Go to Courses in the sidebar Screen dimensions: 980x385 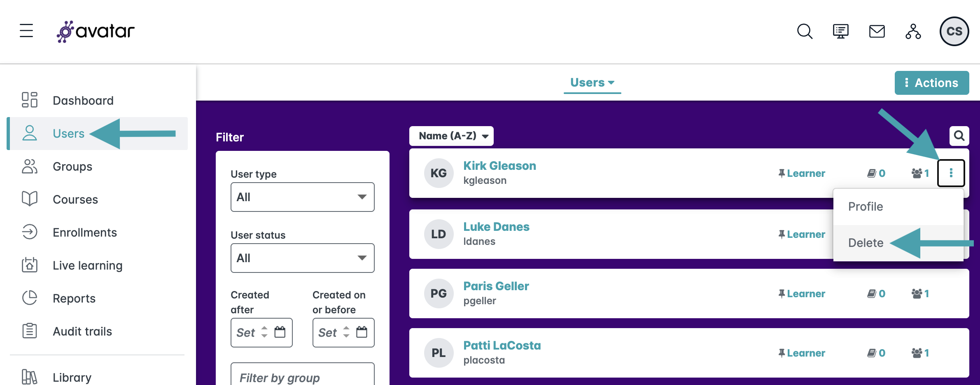(x=75, y=200)
